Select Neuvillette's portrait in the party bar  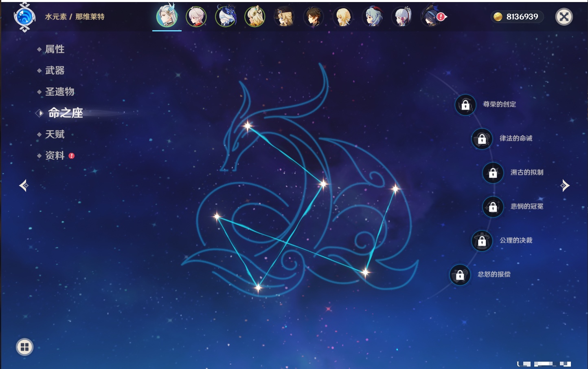(167, 16)
